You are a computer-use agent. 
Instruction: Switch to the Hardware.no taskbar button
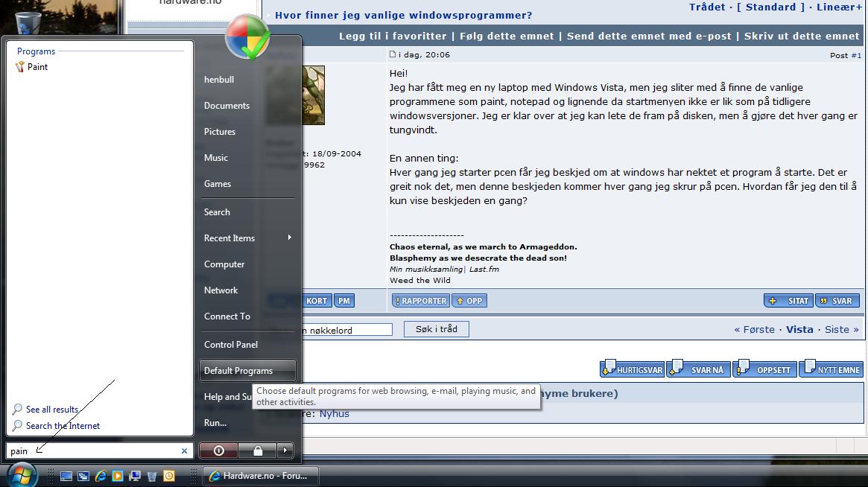[261, 476]
